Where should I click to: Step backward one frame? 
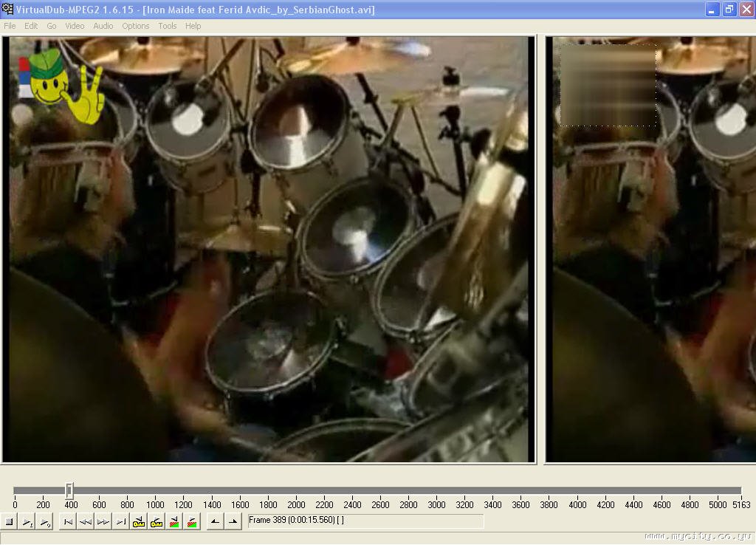pyautogui.click(x=86, y=522)
